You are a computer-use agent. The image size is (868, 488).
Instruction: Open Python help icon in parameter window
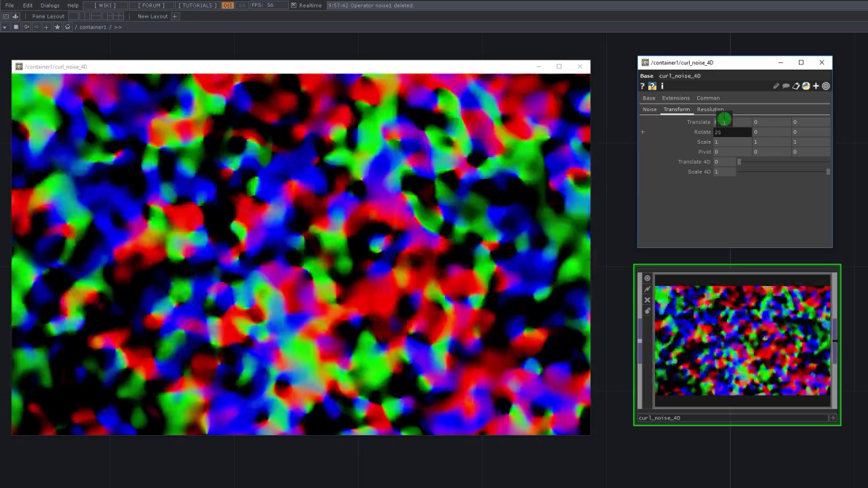pyautogui.click(x=652, y=86)
